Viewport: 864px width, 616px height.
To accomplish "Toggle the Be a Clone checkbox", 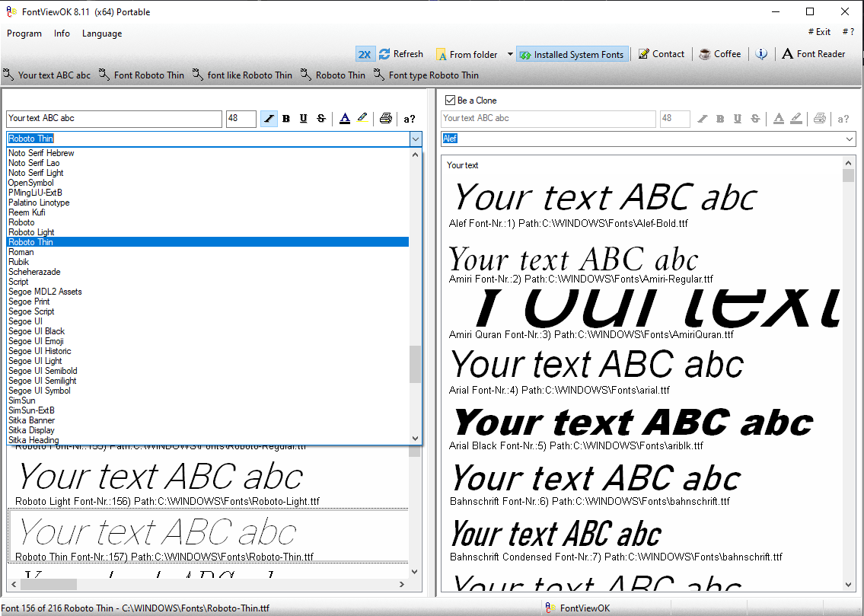I will pyautogui.click(x=450, y=101).
